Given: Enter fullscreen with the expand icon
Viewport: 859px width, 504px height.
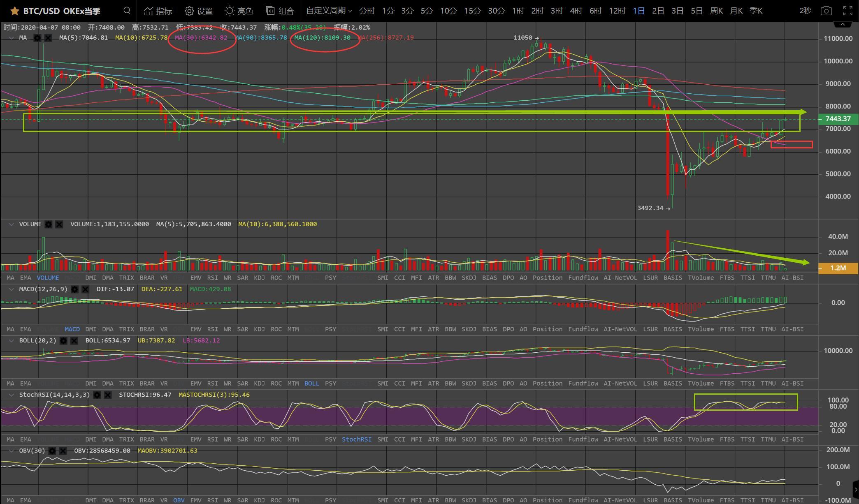Looking at the screenshot, I should [847, 11].
